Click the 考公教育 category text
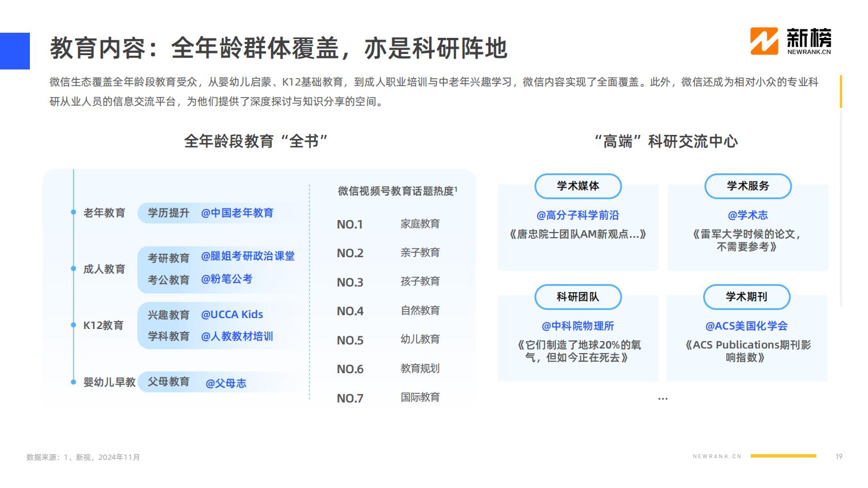This screenshot has height=488, width=868. (x=168, y=280)
